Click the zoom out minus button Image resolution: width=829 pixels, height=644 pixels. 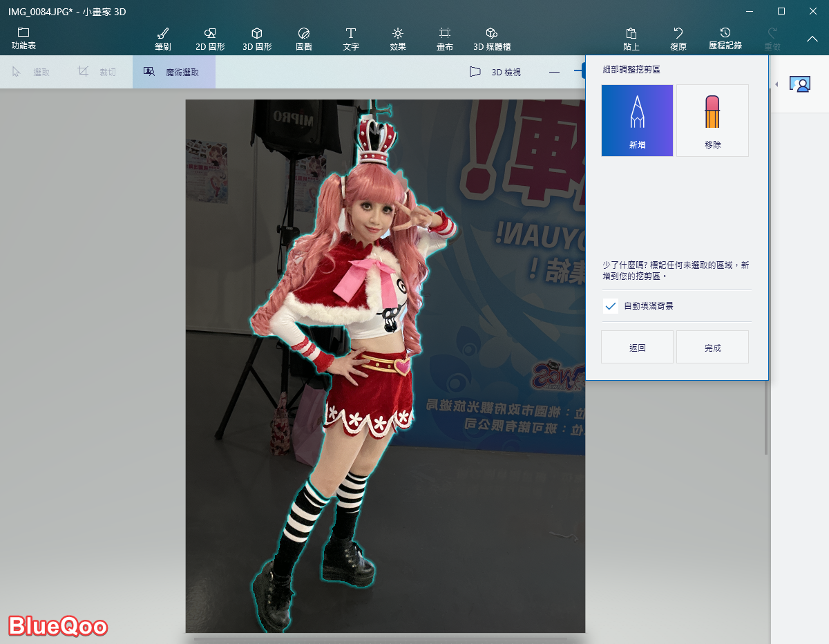(554, 72)
